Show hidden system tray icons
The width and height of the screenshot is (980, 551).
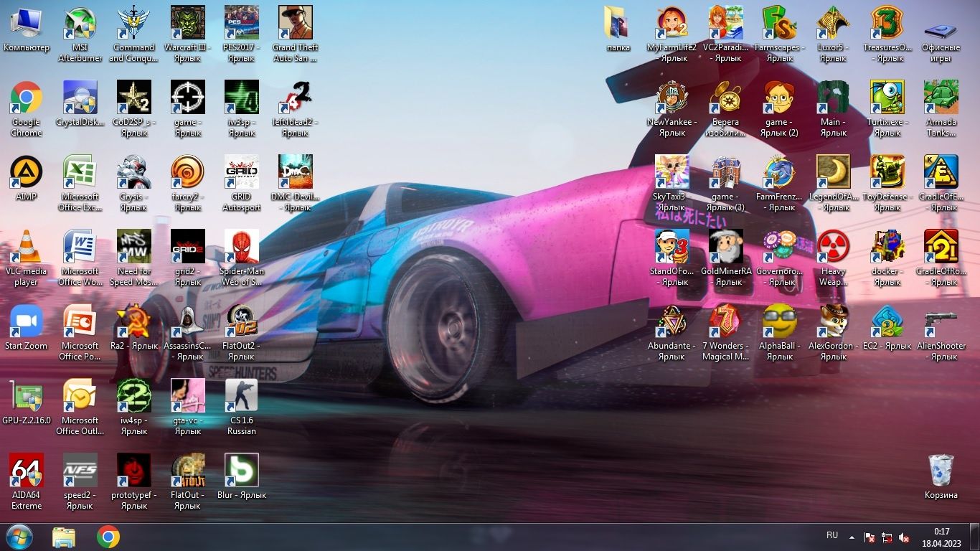(x=852, y=537)
